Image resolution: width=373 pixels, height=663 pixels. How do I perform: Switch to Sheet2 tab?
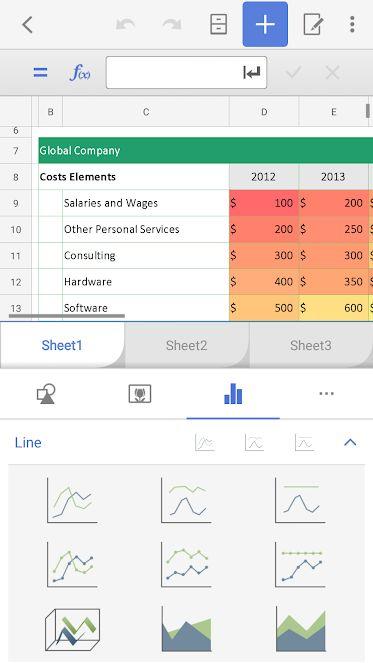click(x=186, y=345)
